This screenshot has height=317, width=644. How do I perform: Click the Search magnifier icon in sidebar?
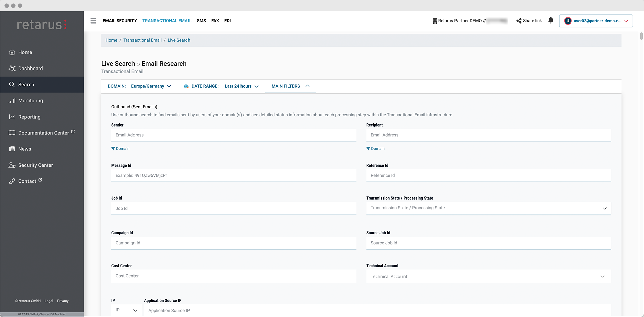[12, 85]
